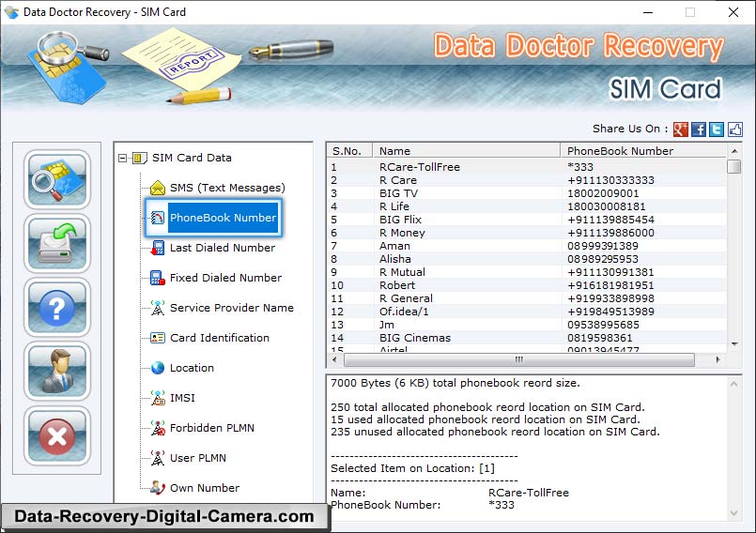Click phone number 08999391389 cell
This screenshot has height=533, width=756.
603,246
